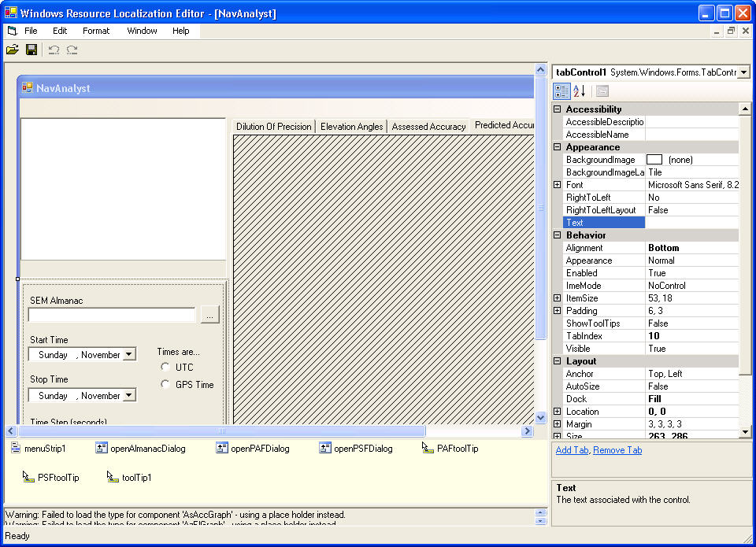The image size is (756, 547).
Task: Select the ShowToolTips property row
Action: coord(651,323)
